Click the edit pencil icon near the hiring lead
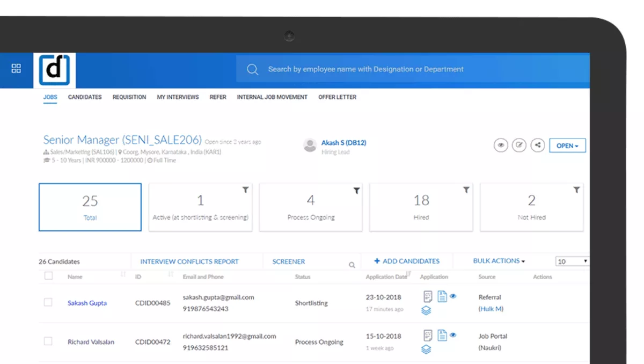The height and width of the screenshot is (364, 644). [x=519, y=145]
